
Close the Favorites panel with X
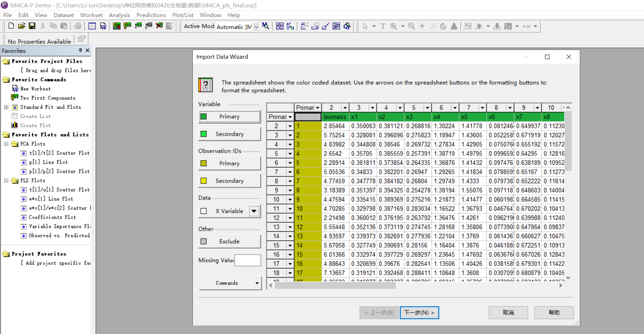pyautogui.click(x=87, y=50)
